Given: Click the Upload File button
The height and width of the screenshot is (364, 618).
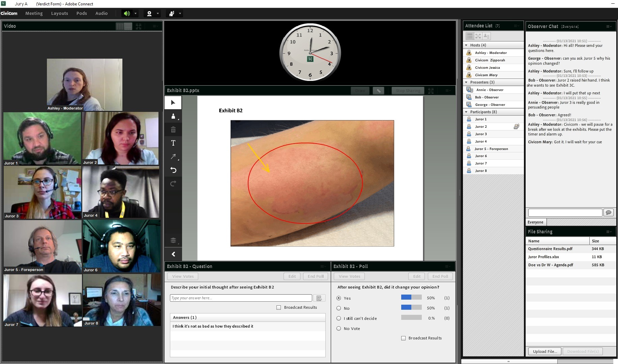Looking at the screenshot, I should pos(545,351).
